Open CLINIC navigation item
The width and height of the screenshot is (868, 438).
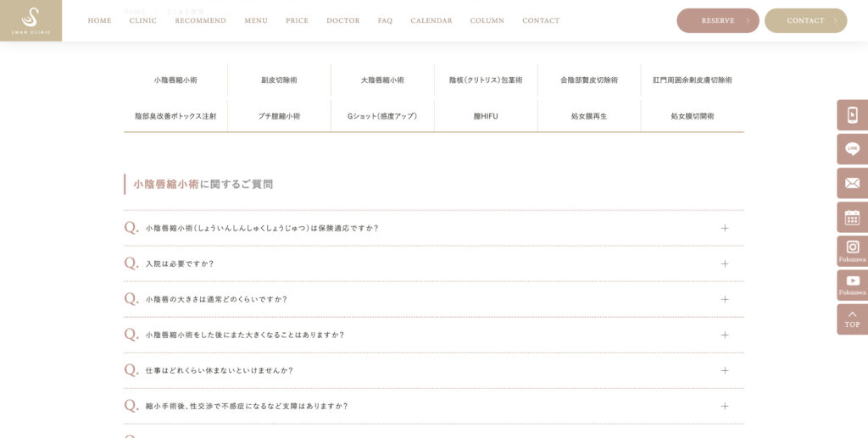(x=142, y=20)
